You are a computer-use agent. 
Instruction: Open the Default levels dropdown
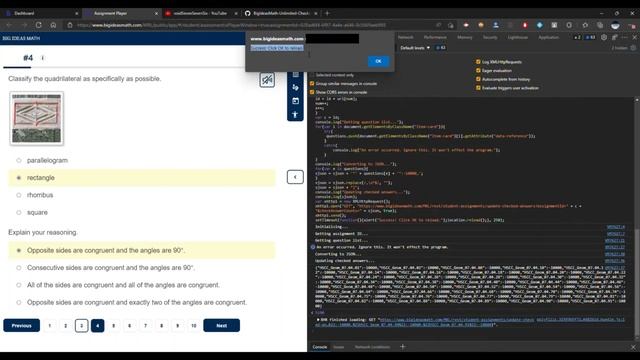(x=415, y=48)
